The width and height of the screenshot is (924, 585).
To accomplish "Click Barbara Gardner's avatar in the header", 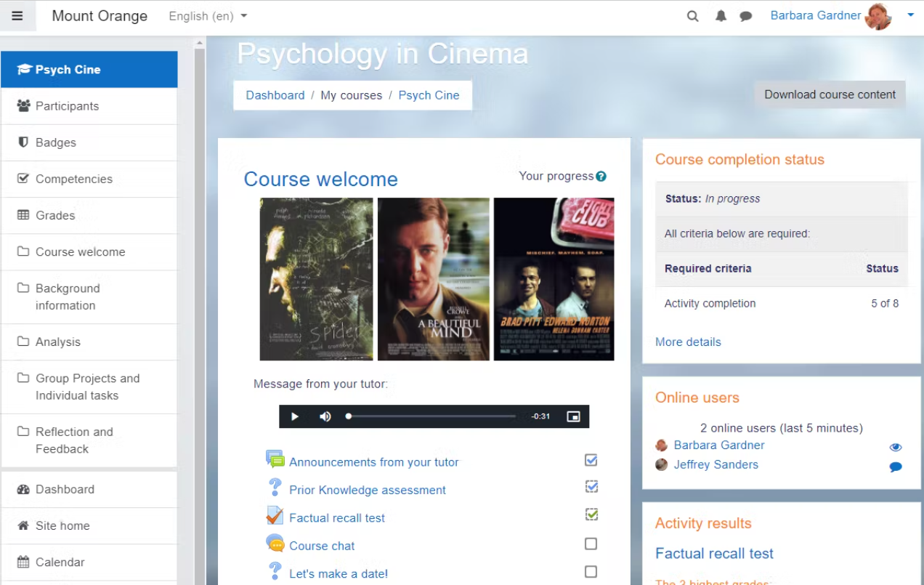I will [878, 16].
